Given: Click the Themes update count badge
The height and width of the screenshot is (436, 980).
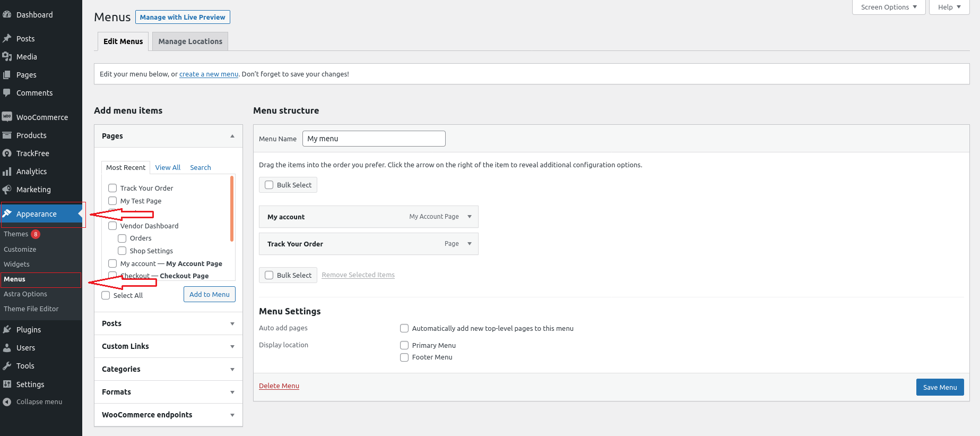Looking at the screenshot, I should click(x=36, y=234).
